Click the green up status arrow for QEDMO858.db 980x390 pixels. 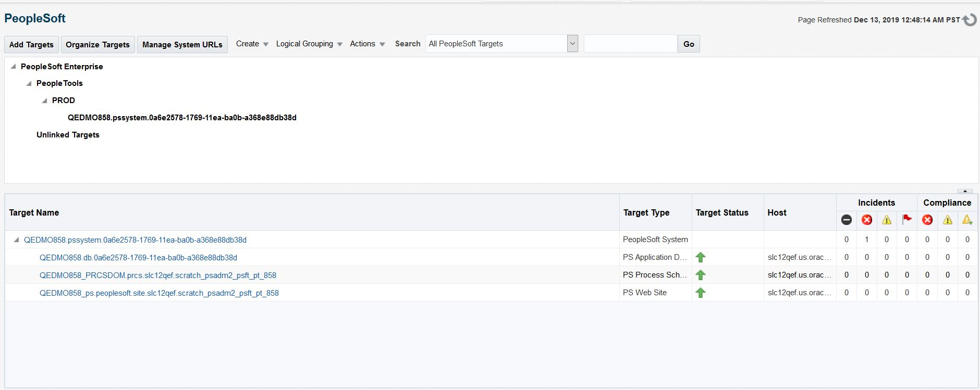[701, 257]
